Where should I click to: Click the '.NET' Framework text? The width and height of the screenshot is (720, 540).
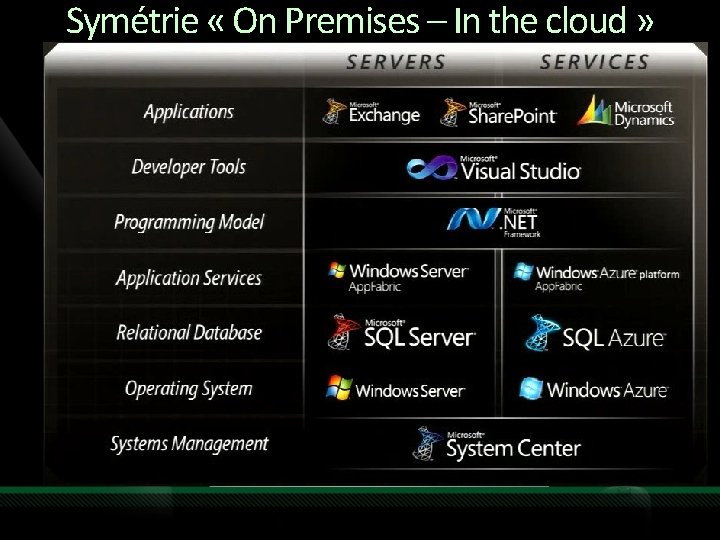click(519, 223)
